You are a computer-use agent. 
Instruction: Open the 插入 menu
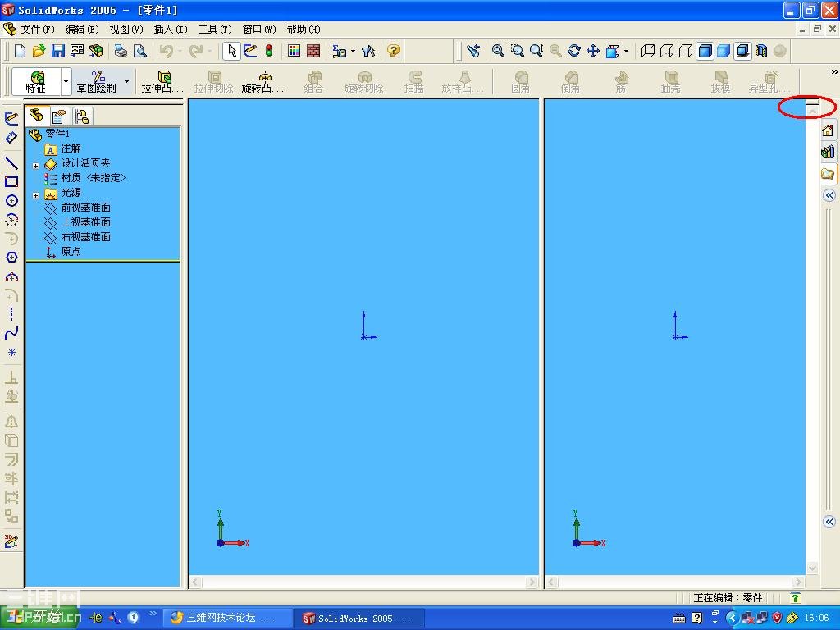tap(171, 29)
